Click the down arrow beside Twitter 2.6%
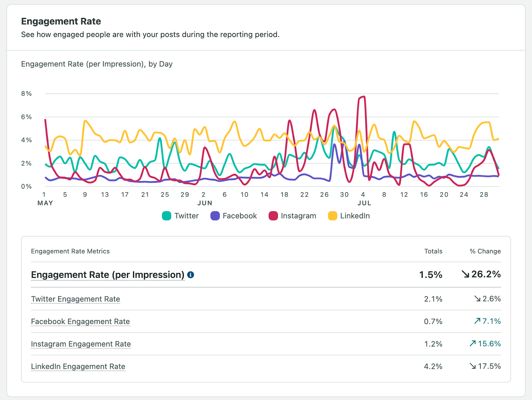 tap(477, 299)
